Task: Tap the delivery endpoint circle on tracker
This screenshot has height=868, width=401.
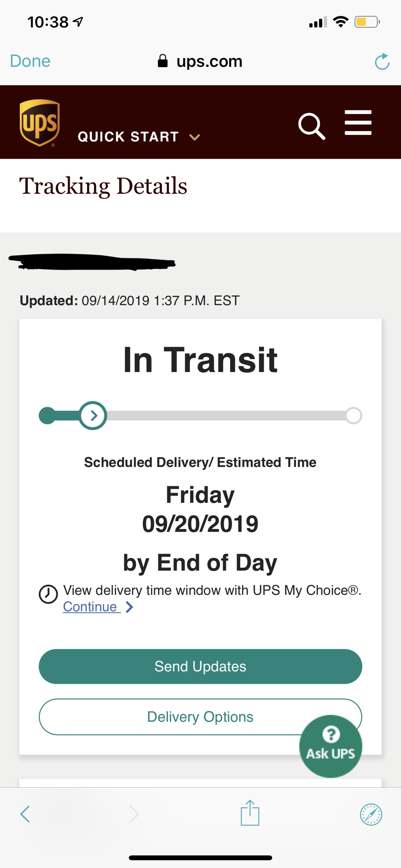Action: point(354,416)
